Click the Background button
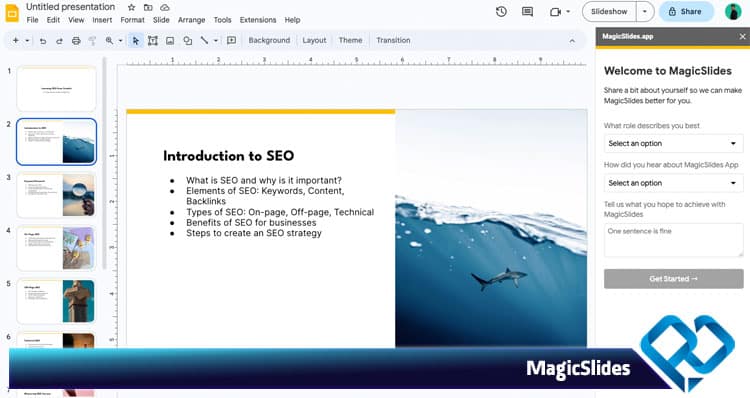 tap(269, 41)
